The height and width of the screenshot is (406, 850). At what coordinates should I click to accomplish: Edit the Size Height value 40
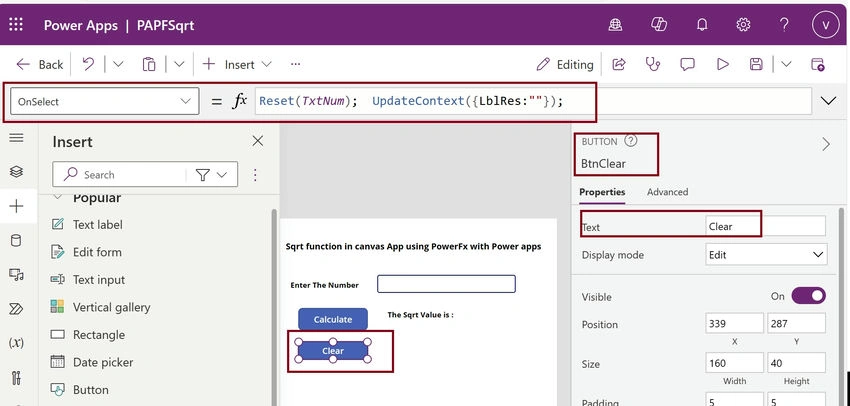796,363
